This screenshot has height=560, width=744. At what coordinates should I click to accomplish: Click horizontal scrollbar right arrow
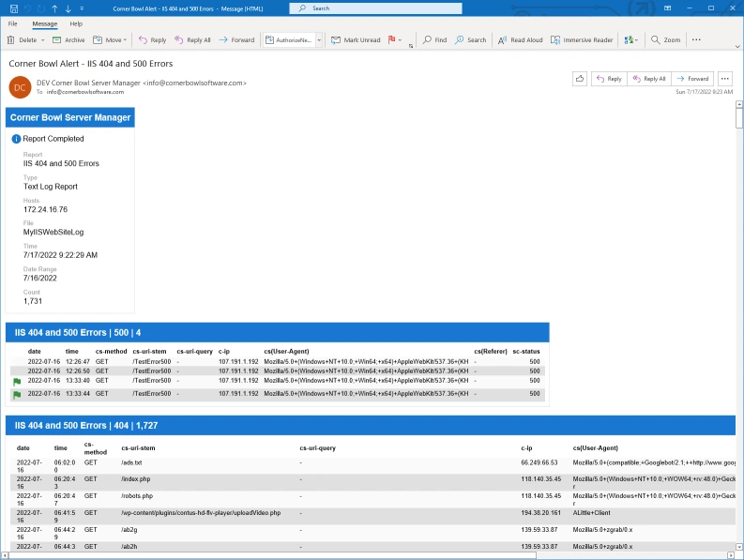coord(731,555)
